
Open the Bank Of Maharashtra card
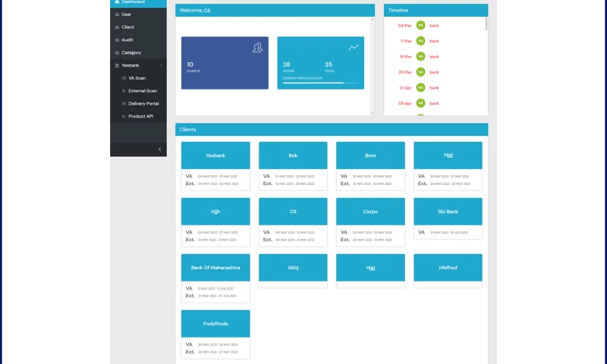(215, 278)
